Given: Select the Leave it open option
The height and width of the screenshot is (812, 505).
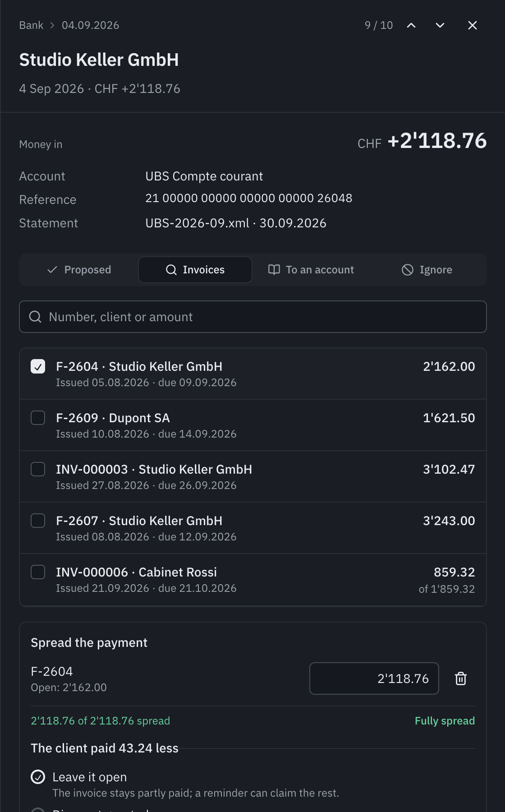Looking at the screenshot, I should tap(38, 777).
